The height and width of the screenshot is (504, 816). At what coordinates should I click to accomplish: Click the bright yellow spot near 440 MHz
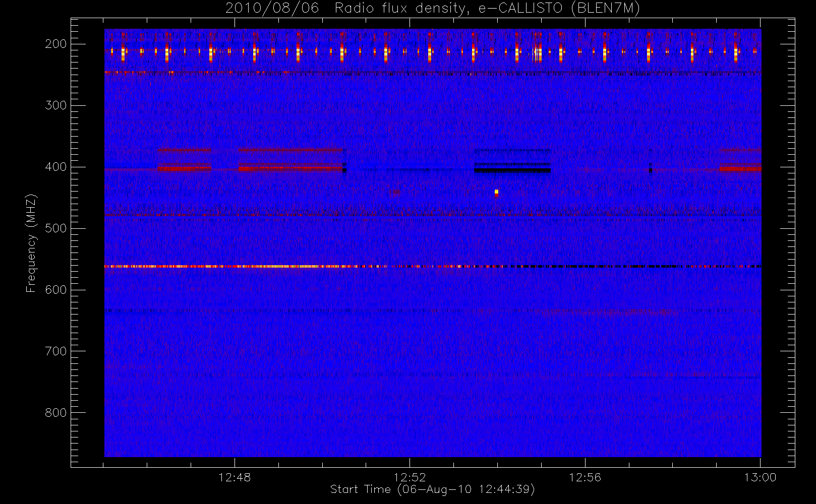coord(496,192)
